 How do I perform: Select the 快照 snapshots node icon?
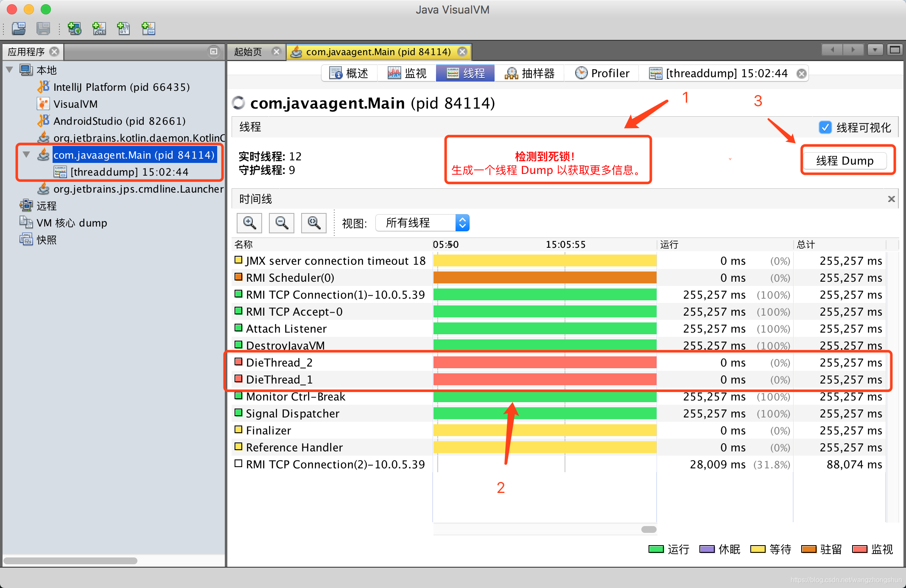coord(26,240)
